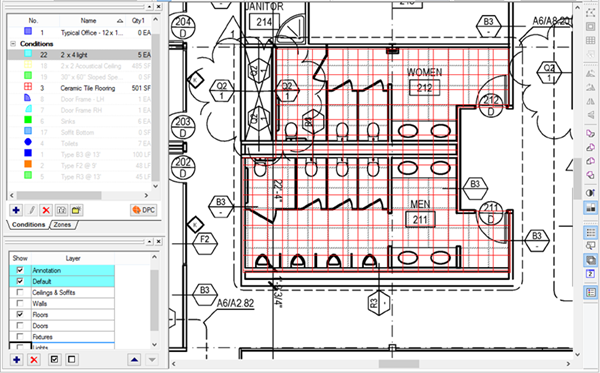
Task: Enable the Walls layer checkbox
Action: tap(20, 303)
